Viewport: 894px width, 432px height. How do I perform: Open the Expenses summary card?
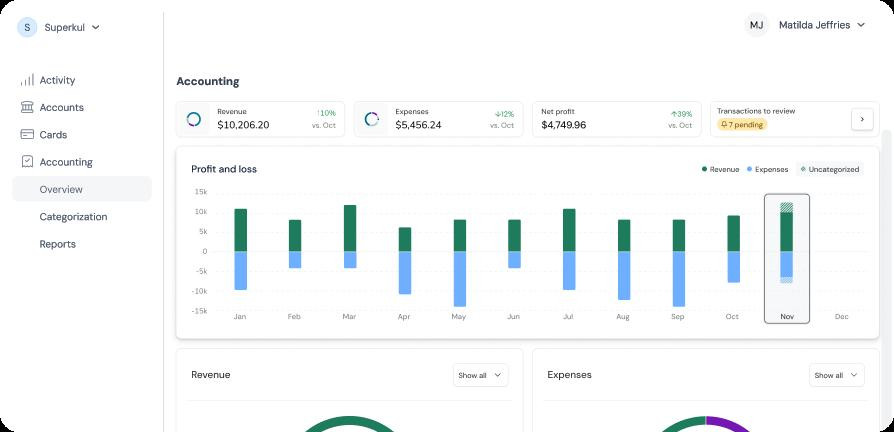pos(438,119)
